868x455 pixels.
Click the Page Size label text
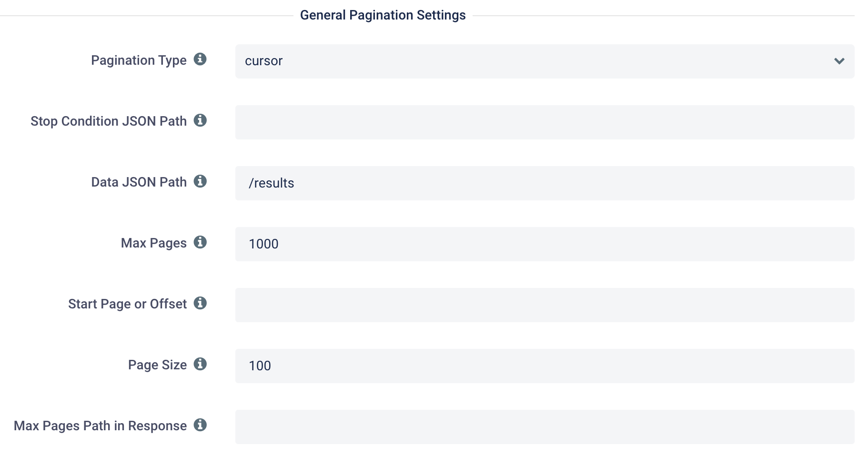tap(157, 365)
